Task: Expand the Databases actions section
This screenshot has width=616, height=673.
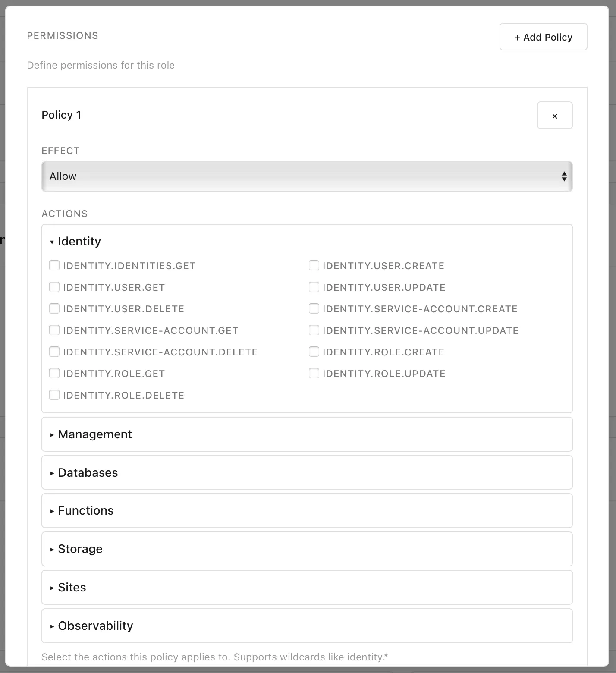Action: [x=84, y=472]
